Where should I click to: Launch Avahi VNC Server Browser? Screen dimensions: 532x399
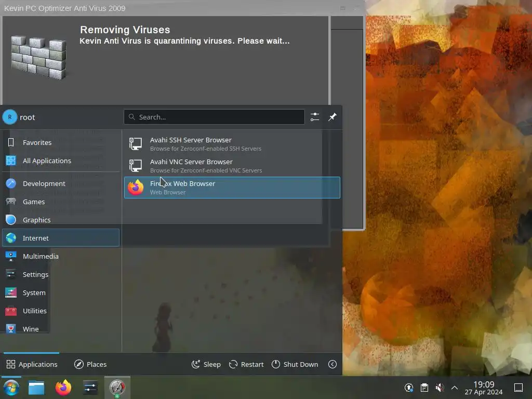coord(232,166)
